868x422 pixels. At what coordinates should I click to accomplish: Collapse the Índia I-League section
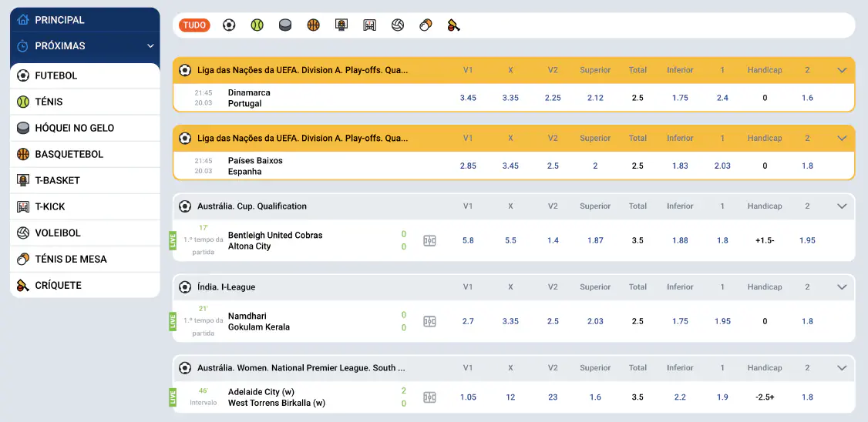(x=842, y=287)
